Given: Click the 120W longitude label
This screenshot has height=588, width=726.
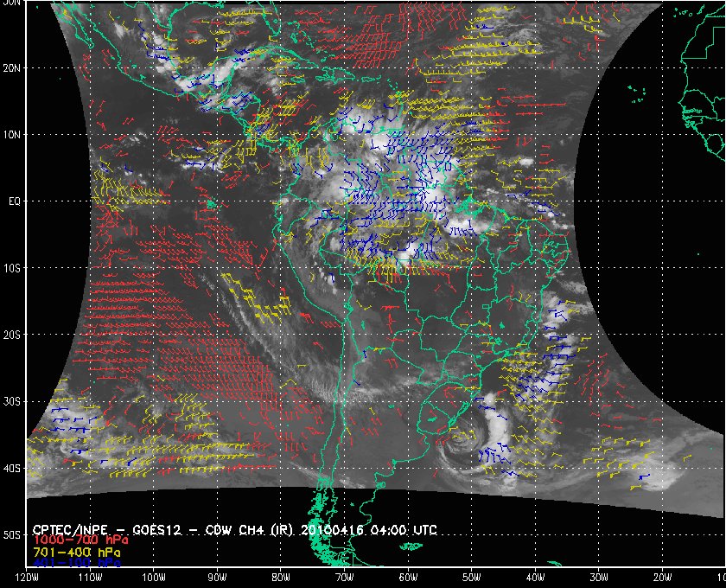Looking at the screenshot, I should tap(26, 578).
